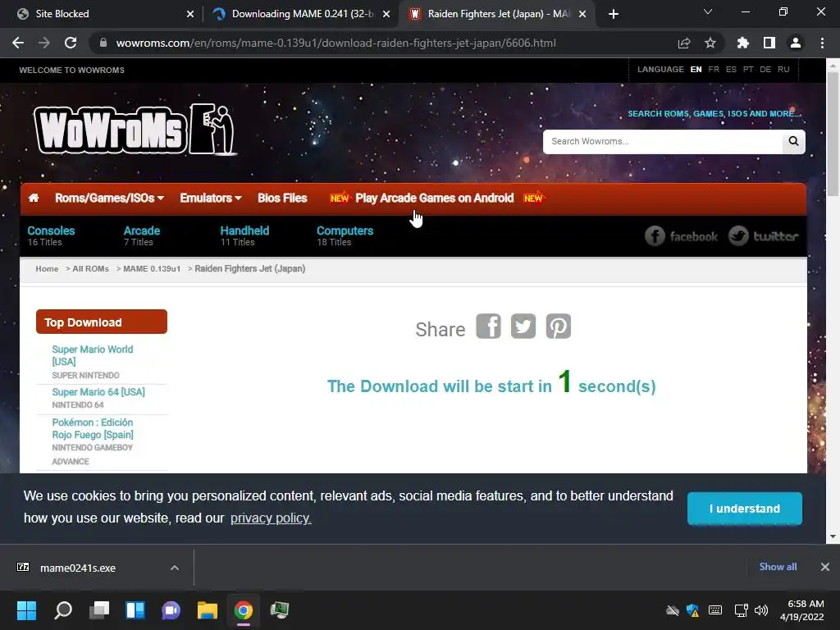Open Chrome side panel icon
The image size is (840, 630).
[x=769, y=43]
